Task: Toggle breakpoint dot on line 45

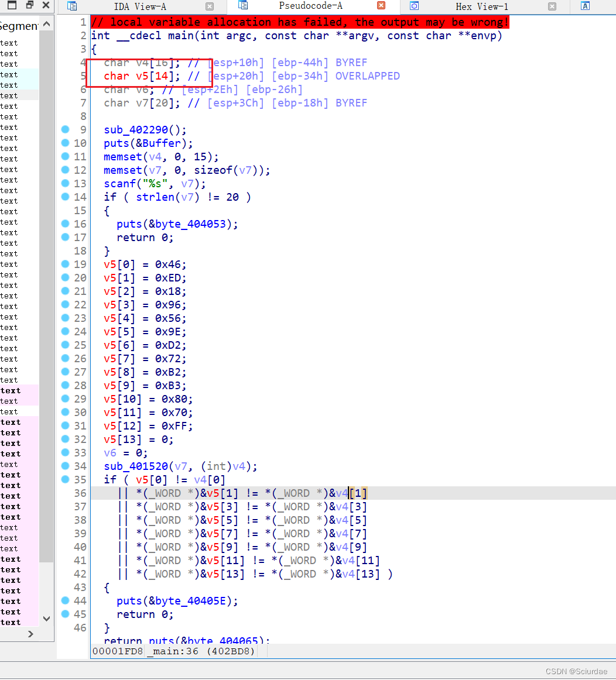Action: [x=66, y=614]
